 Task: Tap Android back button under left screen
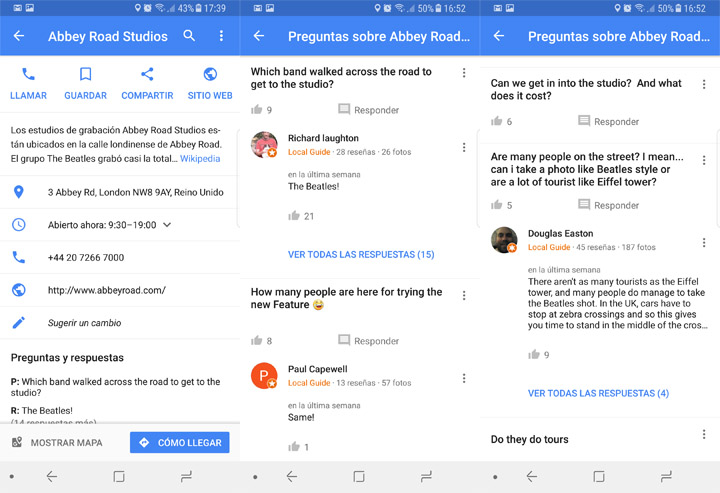tap(51, 477)
